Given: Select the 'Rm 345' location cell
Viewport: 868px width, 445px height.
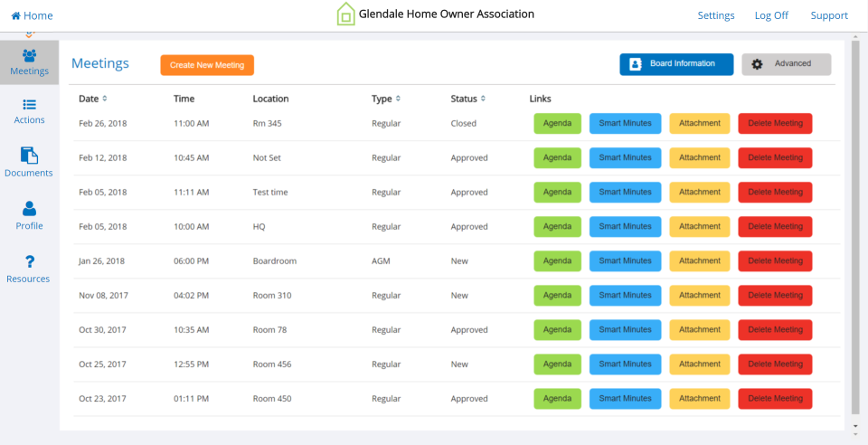Looking at the screenshot, I should point(268,123).
